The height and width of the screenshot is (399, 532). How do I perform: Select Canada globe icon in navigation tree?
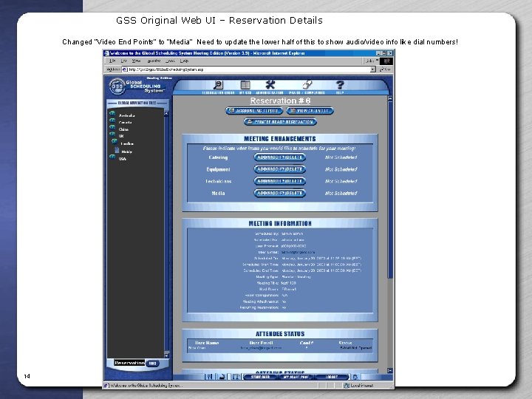coord(112,120)
